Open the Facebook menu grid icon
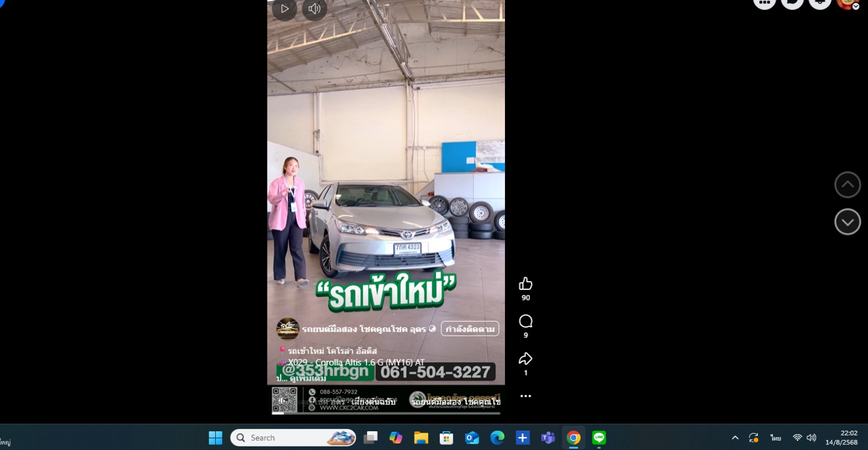 point(764,3)
